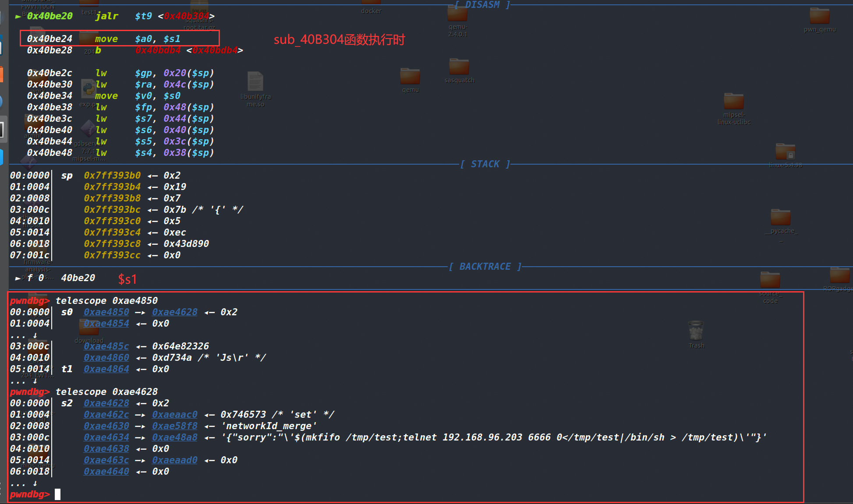This screenshot has width=853, height=504.
Task: Click the 0xae4640 address link
Action: pos(106,472)
